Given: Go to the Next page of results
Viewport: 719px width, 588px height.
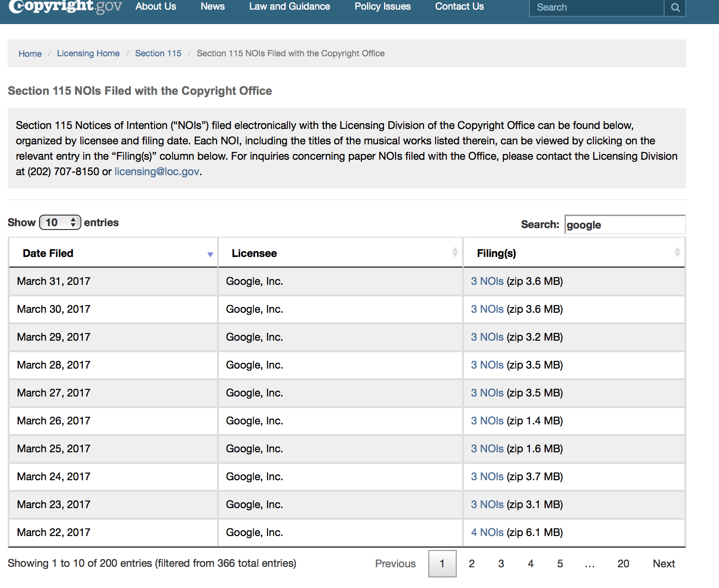Looking at the screenshot, I should click(664, 564).
